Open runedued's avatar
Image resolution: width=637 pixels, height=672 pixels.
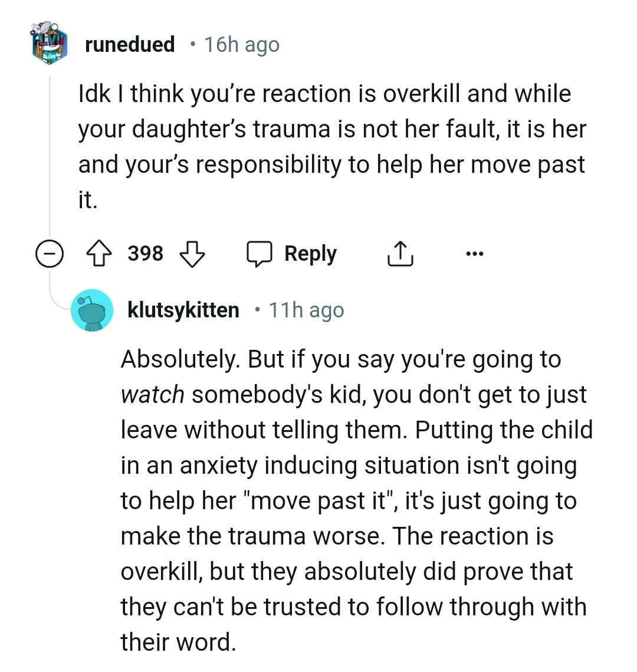pos(50,44)
